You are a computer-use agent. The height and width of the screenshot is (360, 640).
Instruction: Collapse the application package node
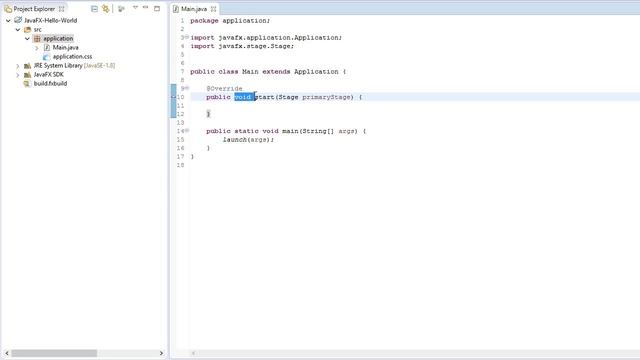tap(27, 38)
